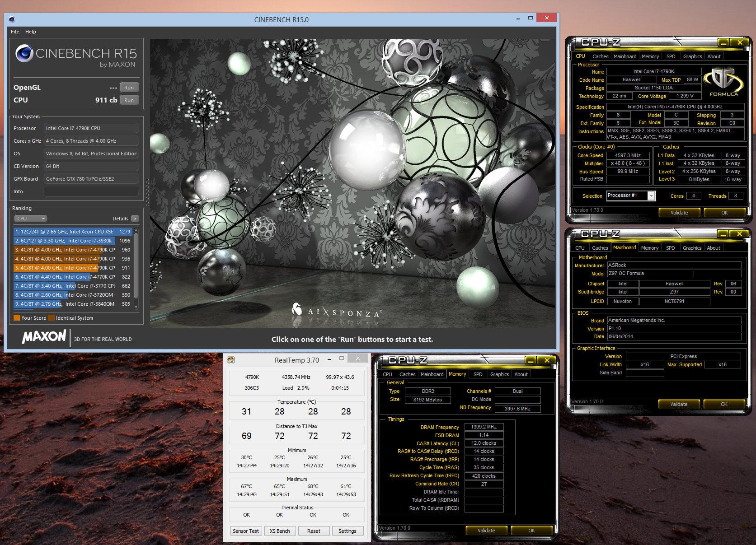
Task: Switch to Mainboard tab in top CPU-Z window
Action: click(625, 56)
